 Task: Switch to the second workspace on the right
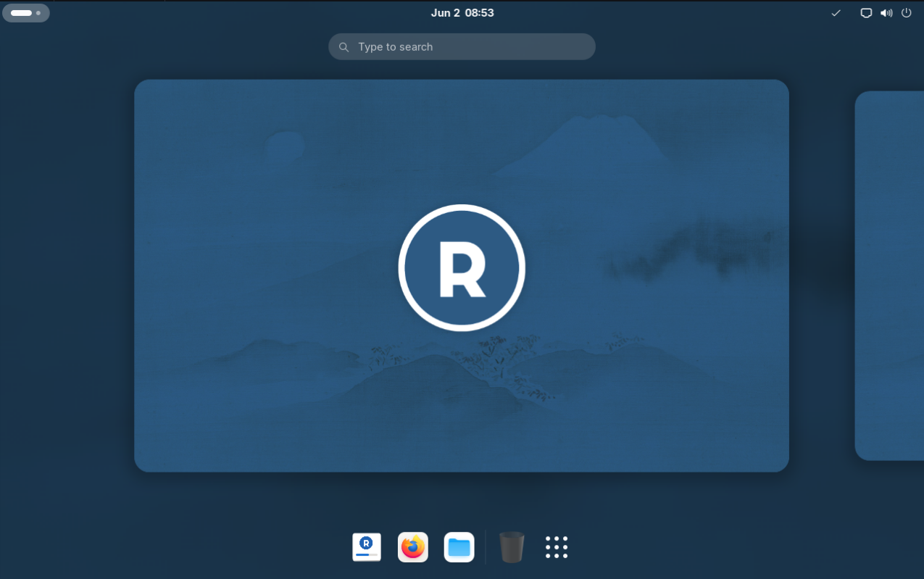[x=889, y=275]
